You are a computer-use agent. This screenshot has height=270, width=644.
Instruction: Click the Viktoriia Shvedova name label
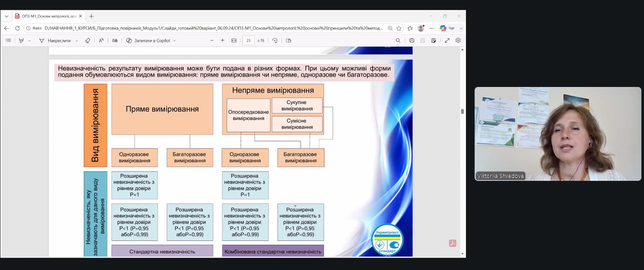click(500, 176)
